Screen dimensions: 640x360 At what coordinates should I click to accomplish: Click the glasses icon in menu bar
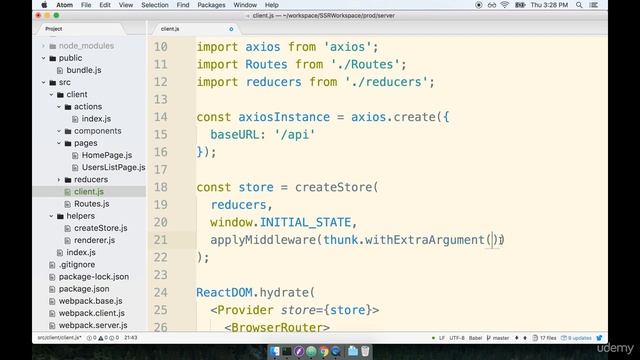pos(492,5)
